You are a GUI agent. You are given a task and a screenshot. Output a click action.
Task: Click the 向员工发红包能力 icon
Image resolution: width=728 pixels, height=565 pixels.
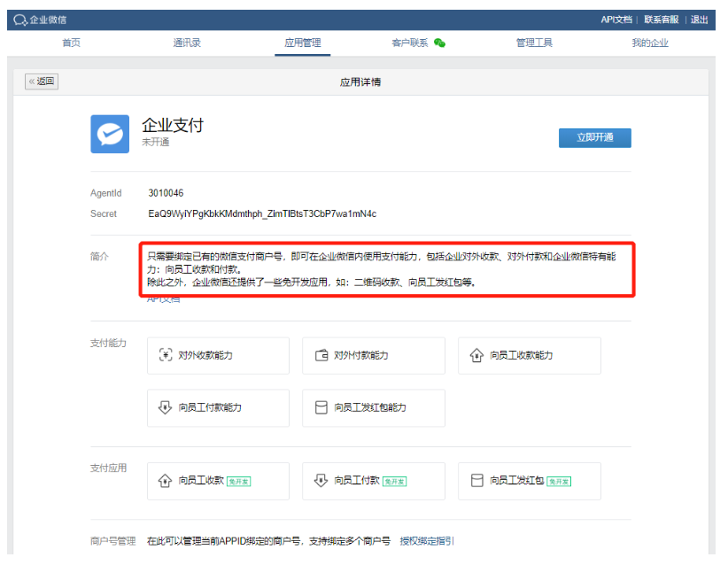321,407
